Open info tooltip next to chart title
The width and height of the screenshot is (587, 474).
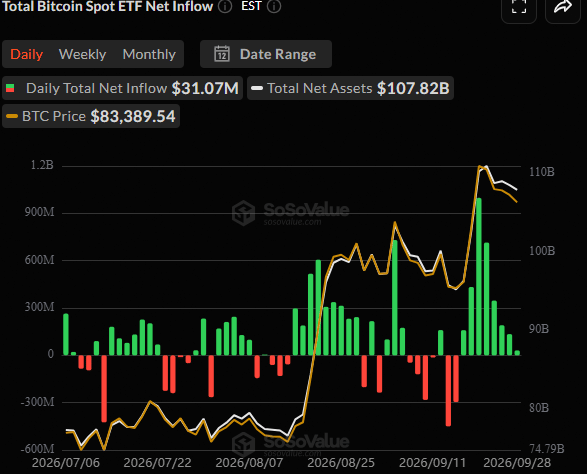coord(225,6)
